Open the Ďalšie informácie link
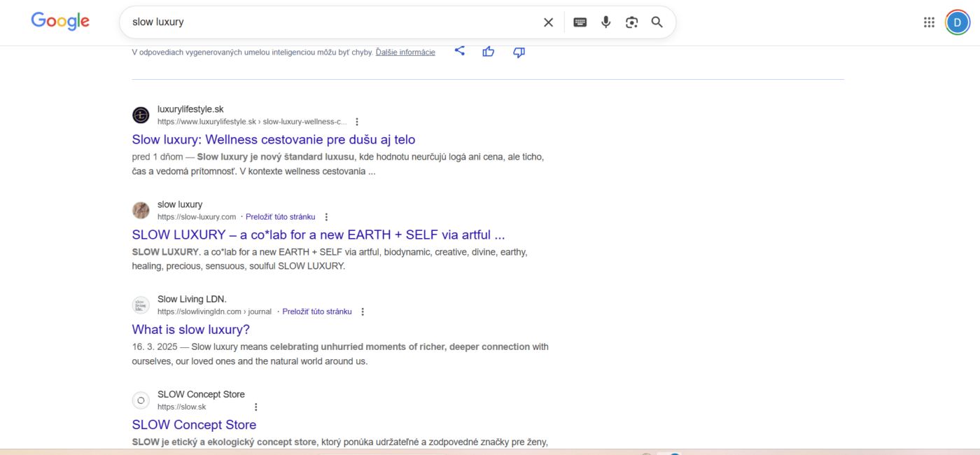The height and width of the screenshot is (455, 980). click(405, 51)
